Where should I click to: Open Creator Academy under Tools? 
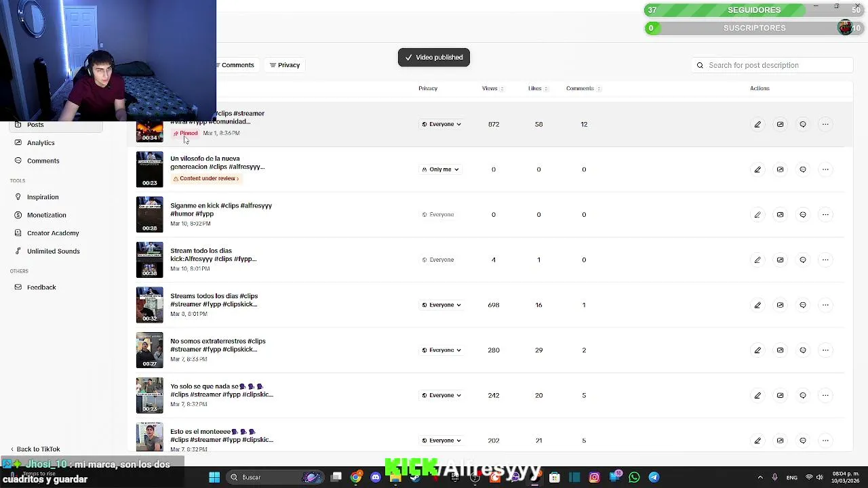point(53,233)
